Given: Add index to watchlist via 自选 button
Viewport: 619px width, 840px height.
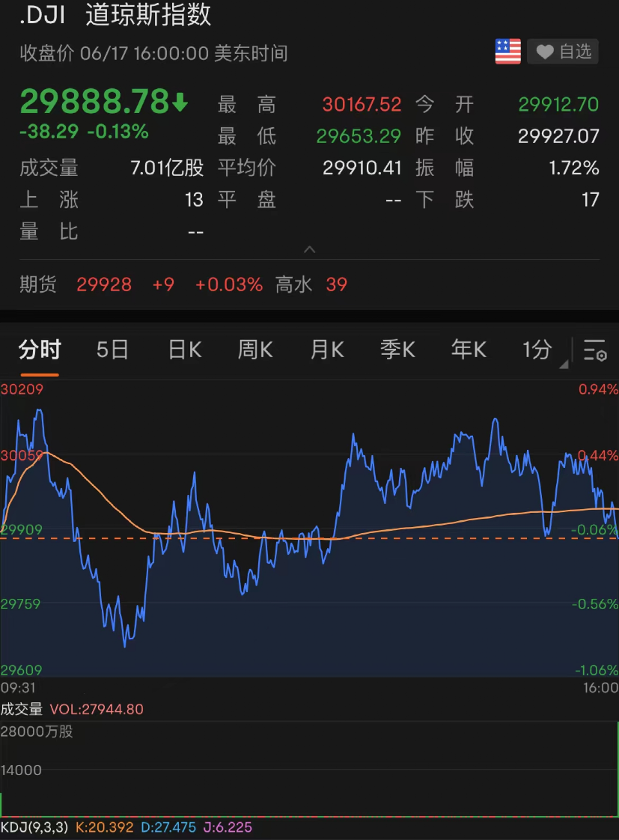Looking at the screenshot, I should [563, 52].
